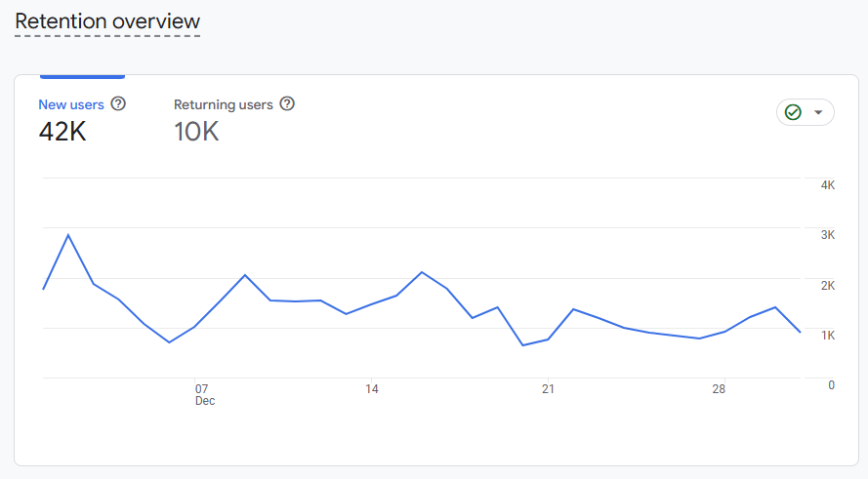Image resolution: width=868 pixels, height=479 pixels.
Task: Click the 14 date label on x-axis
Action: (x=372, y=388)
